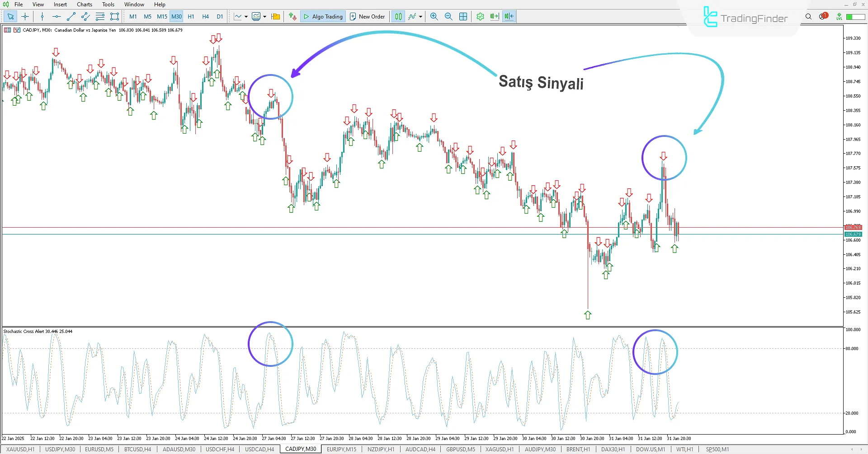Select the Crosshair tool
This screenshot has height=454, width=868.
(25, 16)
